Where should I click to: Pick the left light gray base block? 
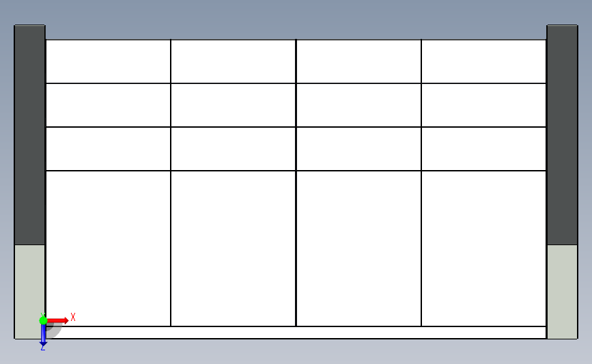pos(29,292)
